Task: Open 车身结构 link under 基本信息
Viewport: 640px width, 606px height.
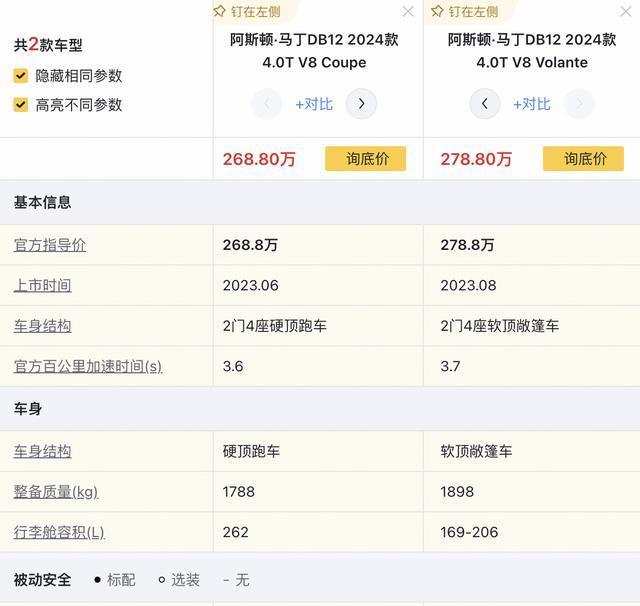Action: click(42, 326)
